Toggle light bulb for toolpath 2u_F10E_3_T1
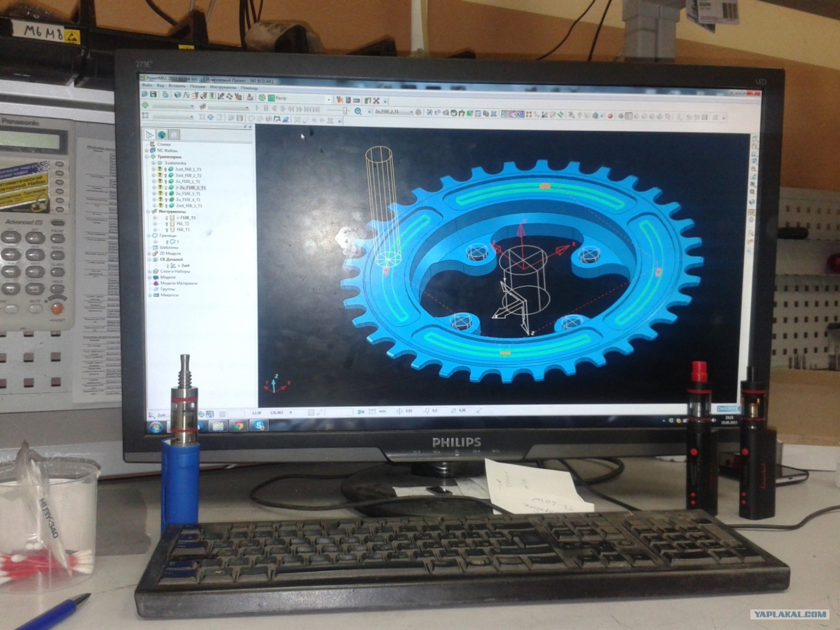The width and height of the screenshot is (840, 630). [166, 193]
